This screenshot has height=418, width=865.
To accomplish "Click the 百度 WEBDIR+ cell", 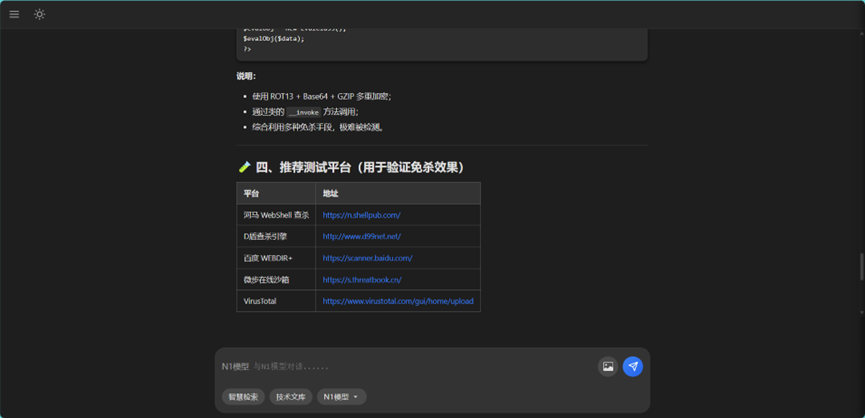I will pos(276,258).
